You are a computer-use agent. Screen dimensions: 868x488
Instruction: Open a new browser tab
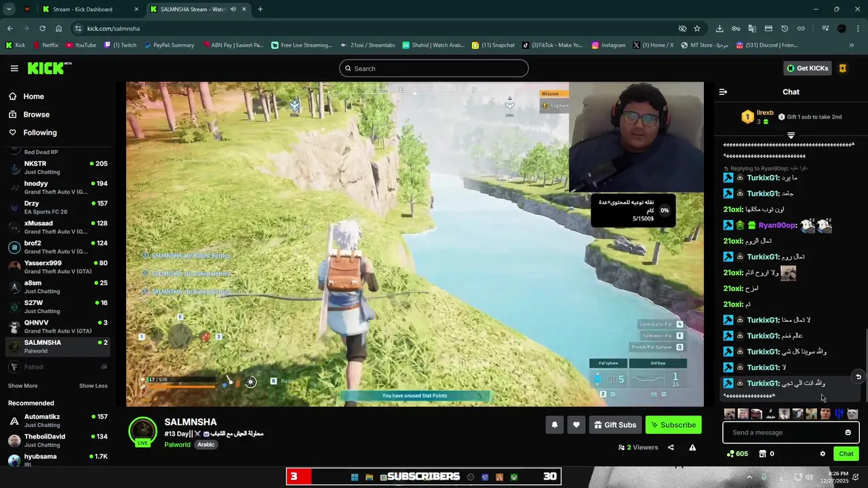click(x=260, y=9)
